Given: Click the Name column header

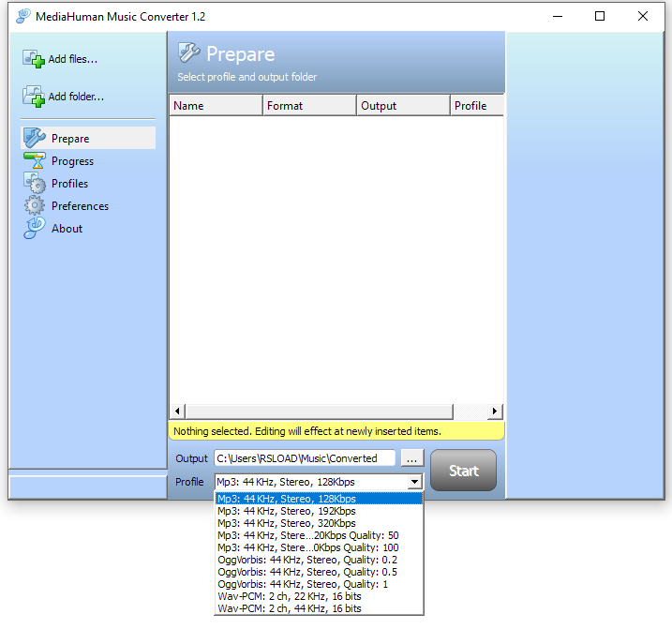Looking at the screenshot, I should [x=216, y=106].
